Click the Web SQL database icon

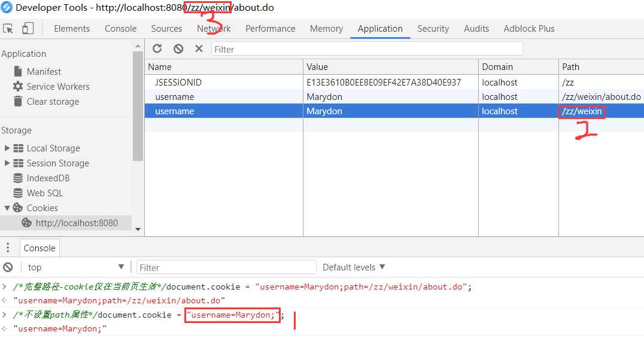(x=18, y=193)
